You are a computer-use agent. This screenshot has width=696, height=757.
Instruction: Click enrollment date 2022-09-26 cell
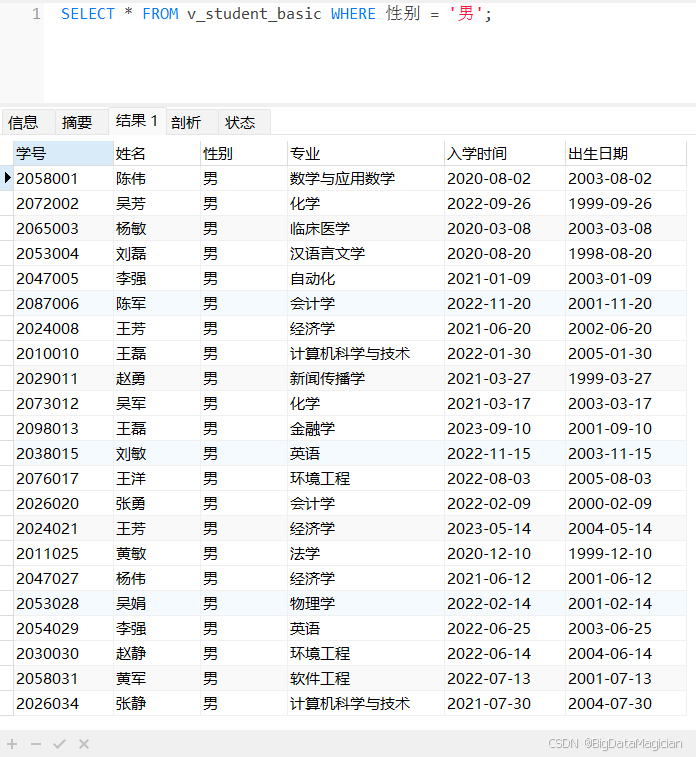pyautogui.click(x=504, y=204)
